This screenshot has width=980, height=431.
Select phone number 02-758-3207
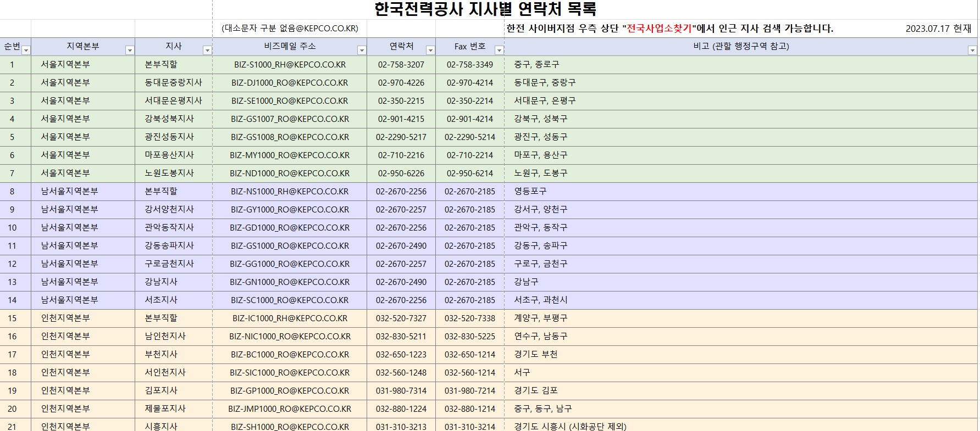(x=401, y=65)
